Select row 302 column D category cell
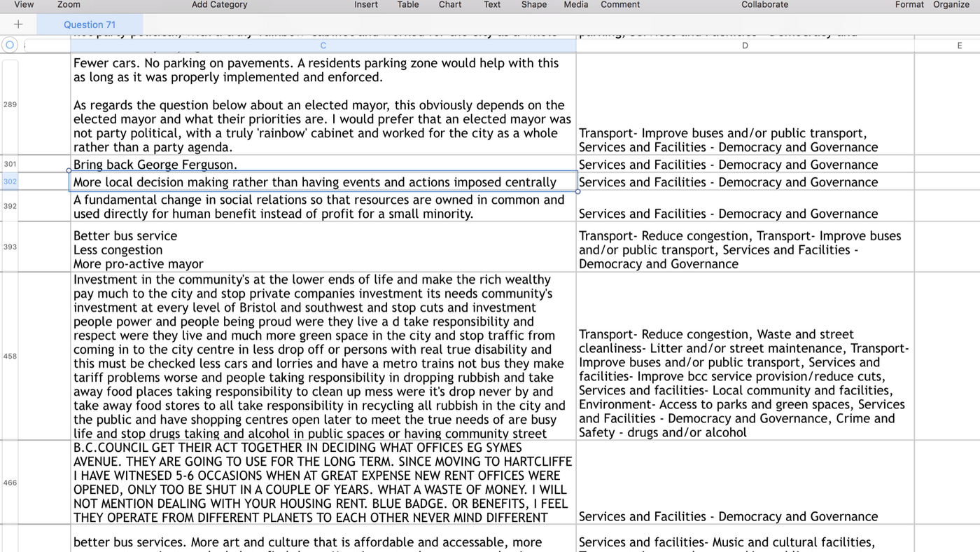980x552 pixels. click(745, 181)
